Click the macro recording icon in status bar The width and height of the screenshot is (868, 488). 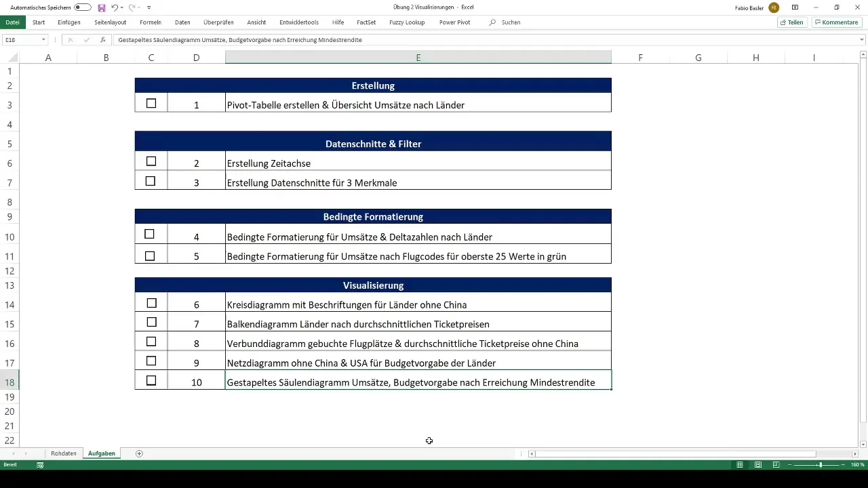(x=40, y=465)
